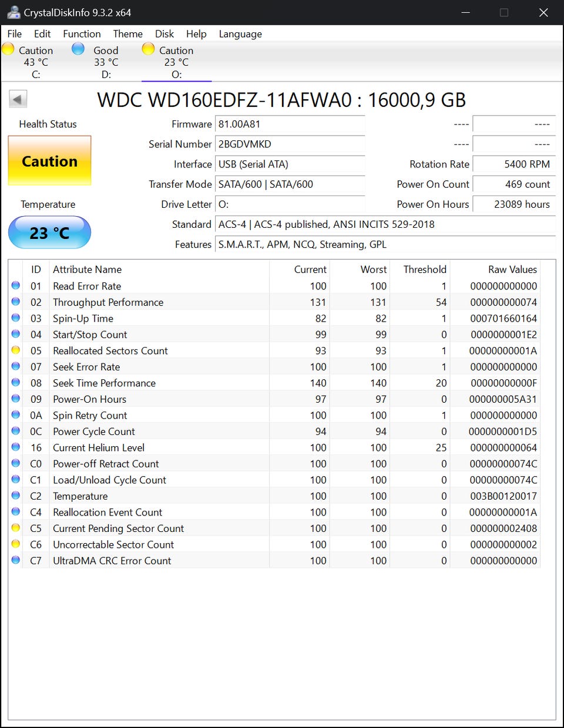Click the yellow Uncorrectable Sector Count status dot
564x728 pixels.
[16, 544]
